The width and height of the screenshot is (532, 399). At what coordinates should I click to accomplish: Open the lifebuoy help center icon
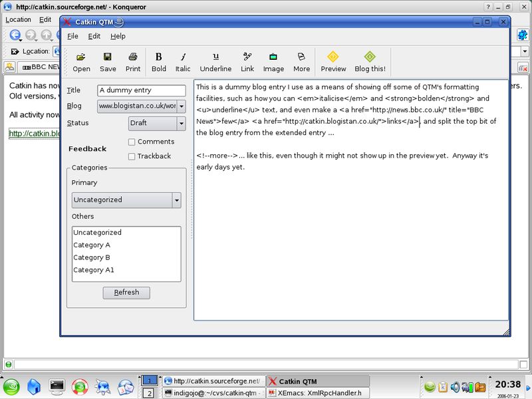point(80,387)
